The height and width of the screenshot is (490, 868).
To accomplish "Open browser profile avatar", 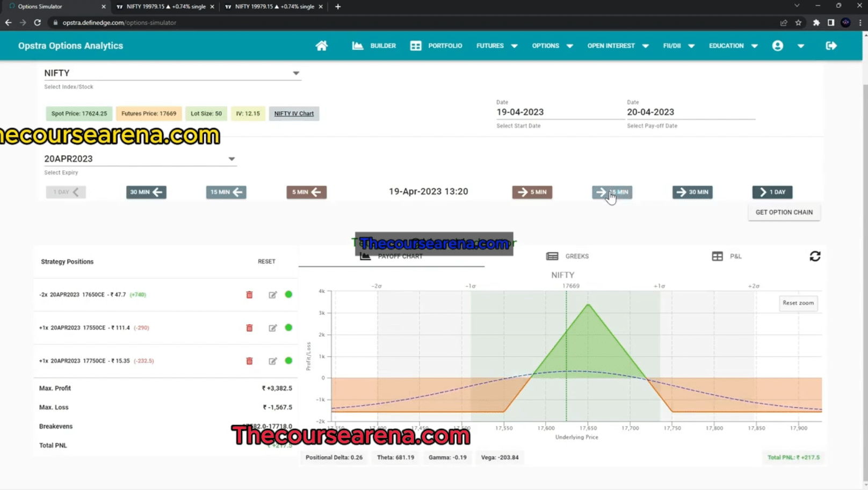I will (845, 23).
